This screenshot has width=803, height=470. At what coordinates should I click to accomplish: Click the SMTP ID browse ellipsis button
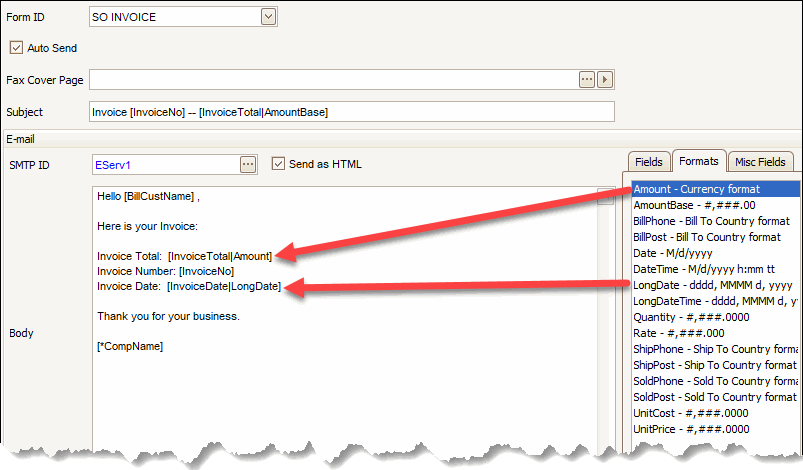(248, 164)
